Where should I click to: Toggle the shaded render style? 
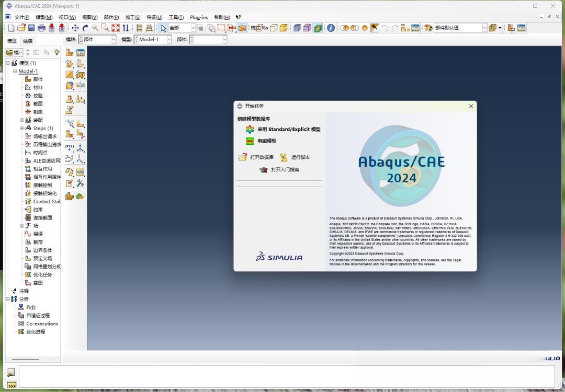click(x=283, y=28)
